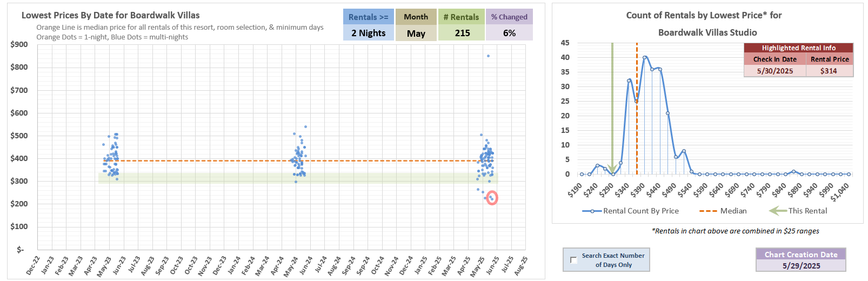This screenshot has height=281, width=868.
Task: Click the This Rental legend arrow icon
Action: pos(777,211)
